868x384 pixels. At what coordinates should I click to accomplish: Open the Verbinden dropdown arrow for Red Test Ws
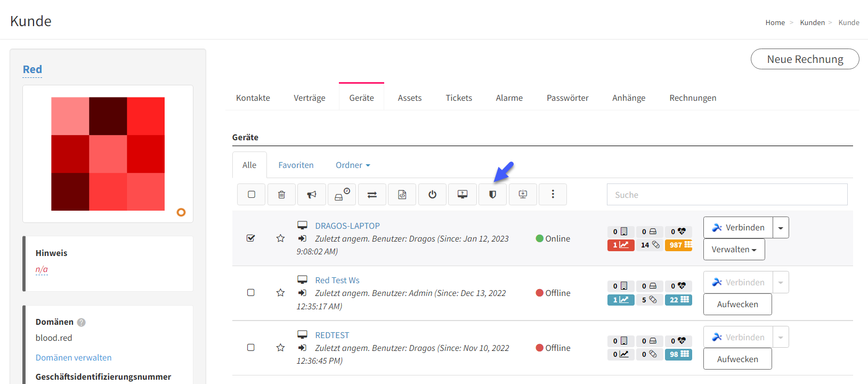(x=781, y=282)
